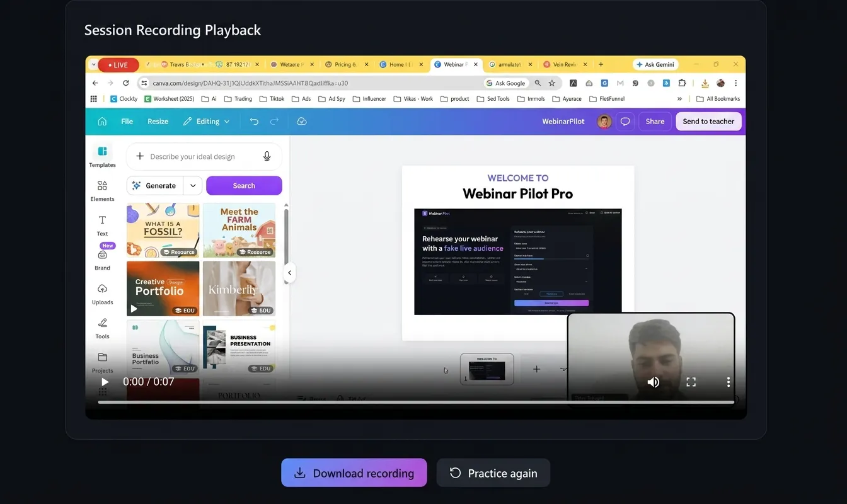Click the redo arrow in Canva toolbar
The width and height of the screenshot is (847, 504).
274,122
